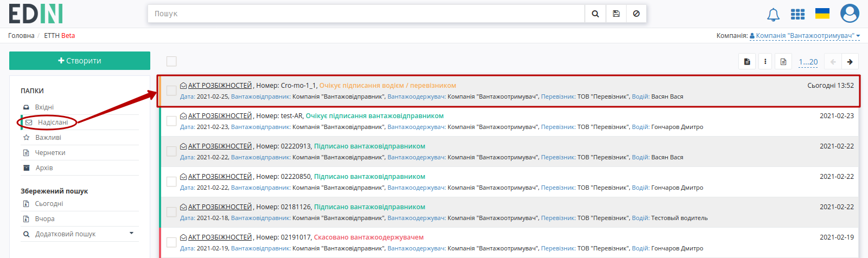The image size is (868, 258).
Task: Check the Cro-mo-1_1 document checkbox
Action: pyautogui.click(x=171, y=91)
